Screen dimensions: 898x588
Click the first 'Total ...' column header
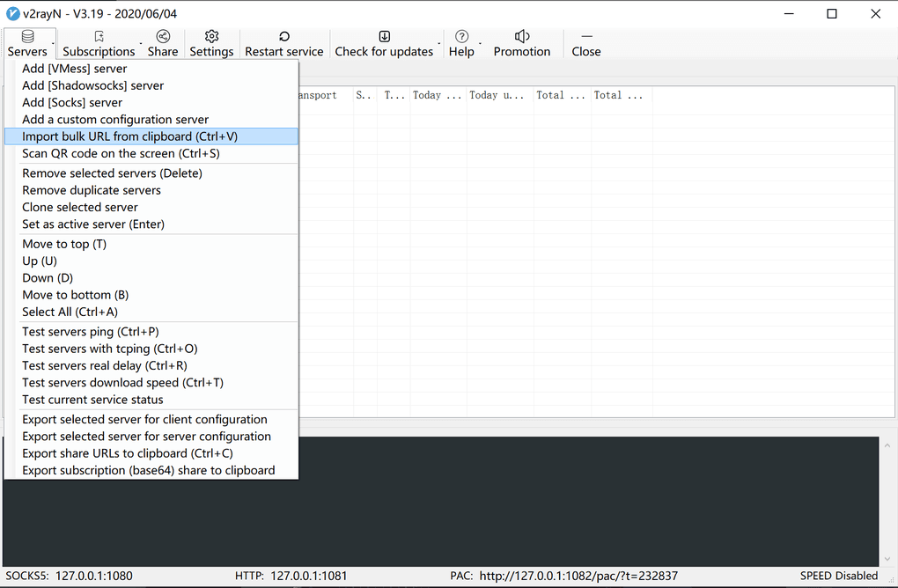coord(562,95)
